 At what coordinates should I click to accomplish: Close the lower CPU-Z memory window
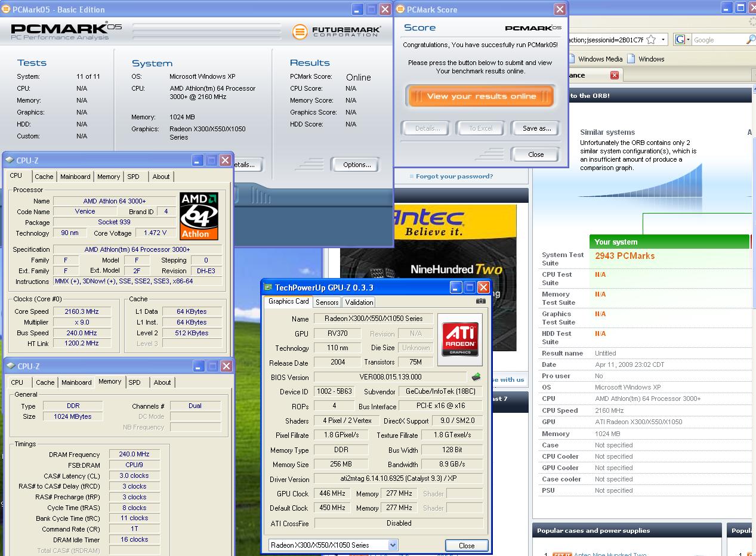(226, 366)
